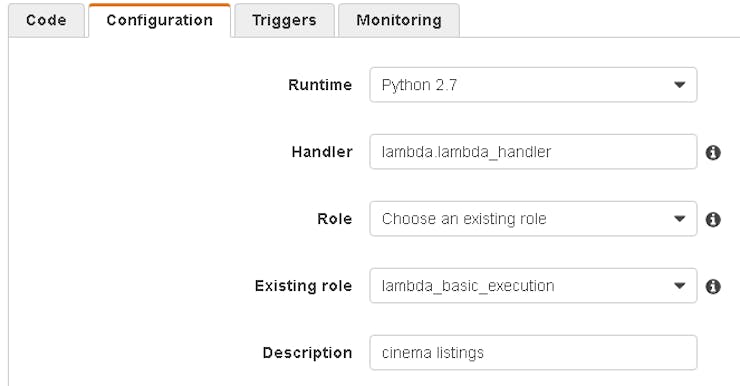The height and width of the screenshot is (386, 740).
Task: Focus the Description field with "cinema listings"
Action: coord(533,353)
